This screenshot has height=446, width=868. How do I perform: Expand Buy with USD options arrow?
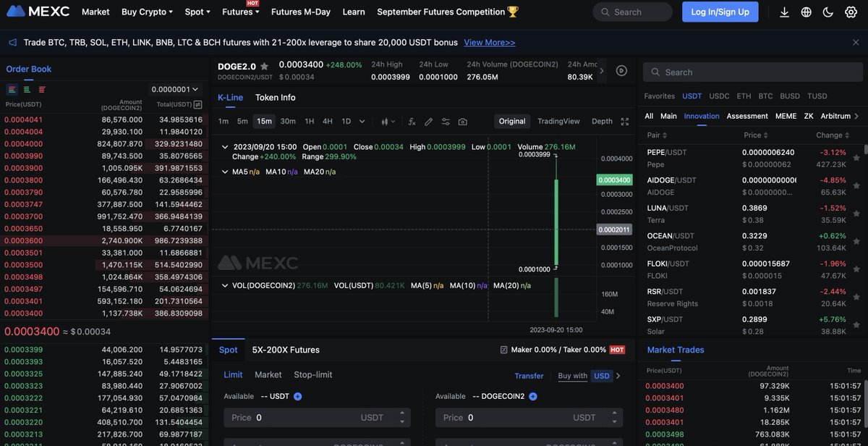[618, 376]
